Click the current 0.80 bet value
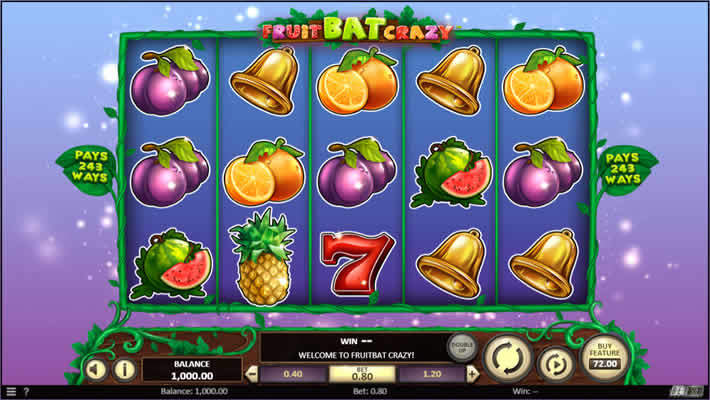710x400 pixels. coord(362,374)
